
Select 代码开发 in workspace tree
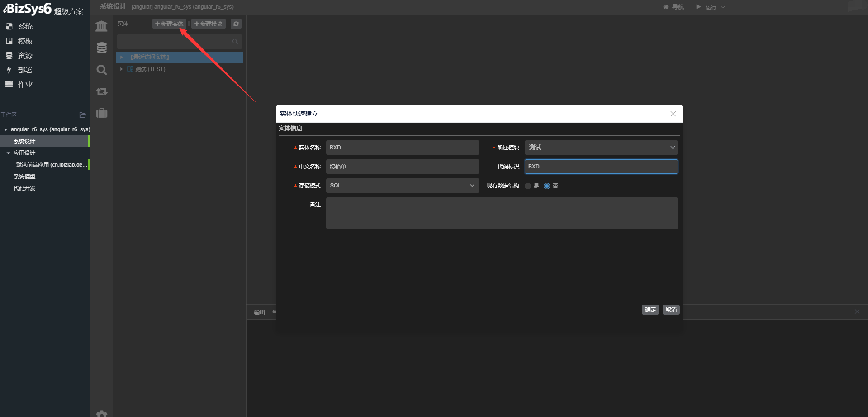click(24, 188)
